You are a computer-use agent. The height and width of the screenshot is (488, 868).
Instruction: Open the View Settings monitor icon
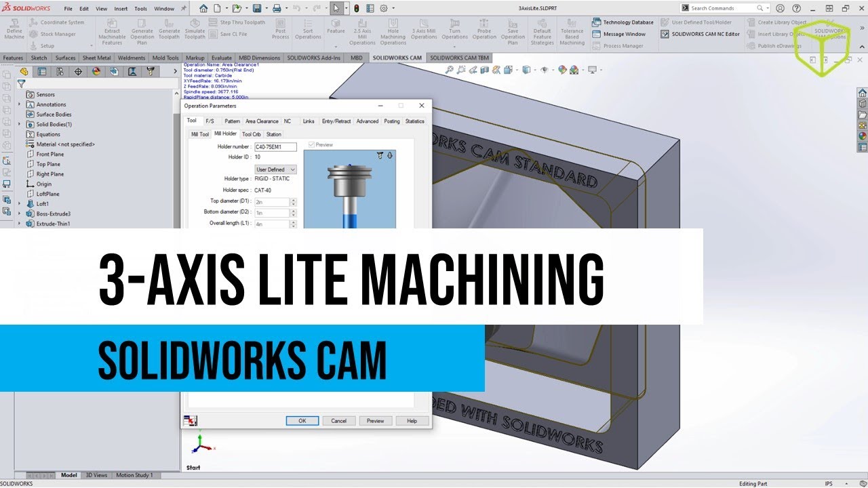tap(593, 70)
